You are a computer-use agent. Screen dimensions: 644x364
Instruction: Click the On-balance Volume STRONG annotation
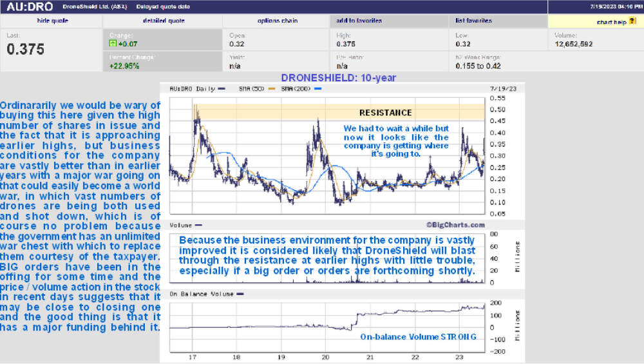pyautogui.click(x=418, y=337)
